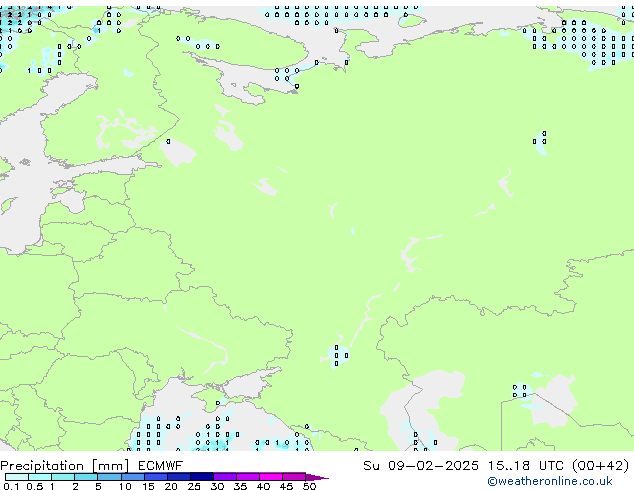Click the '15..18 UTC' time range text
This screenshot has width=634, height=490.
(x=525, y=466)
